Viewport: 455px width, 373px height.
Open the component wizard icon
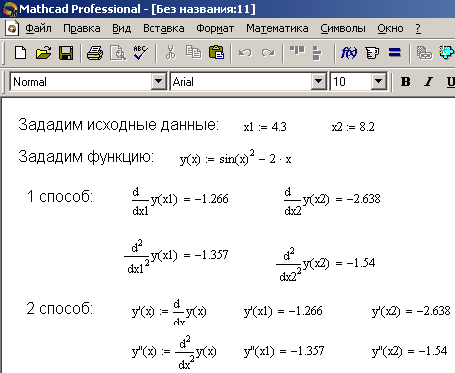pyautogui.click(x=447, y=53)
